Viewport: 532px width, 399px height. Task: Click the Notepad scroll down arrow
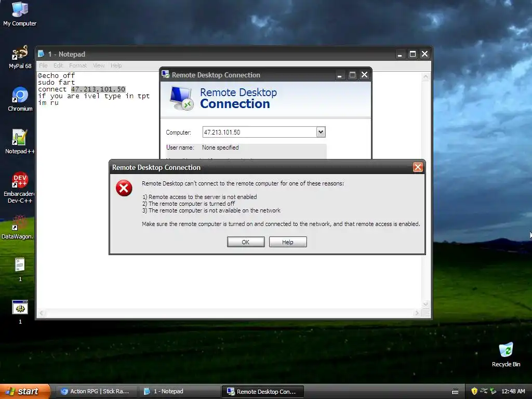tap(425, 304)
